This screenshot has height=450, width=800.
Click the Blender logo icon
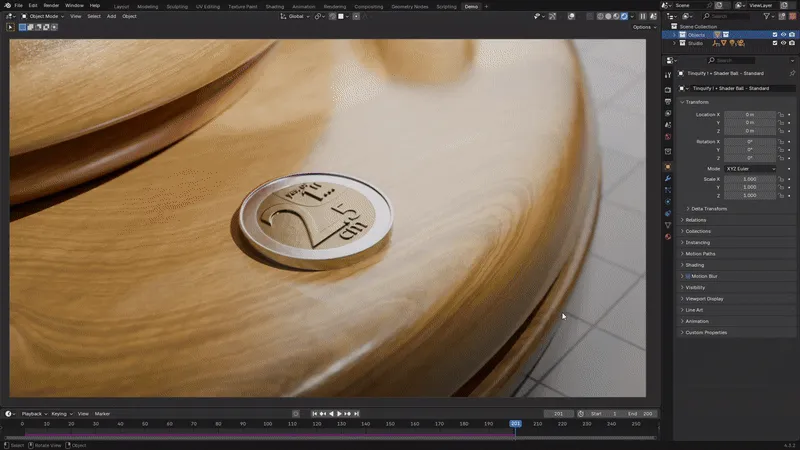[7, 6]
